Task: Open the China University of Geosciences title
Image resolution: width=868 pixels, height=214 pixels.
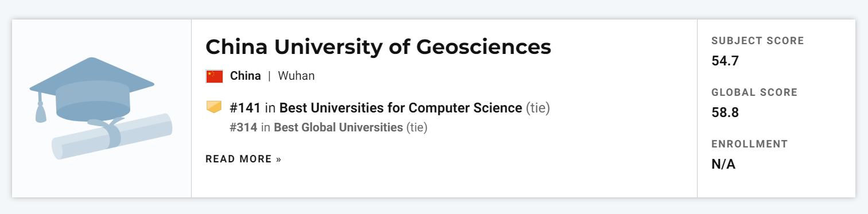Action: (378, 46)
